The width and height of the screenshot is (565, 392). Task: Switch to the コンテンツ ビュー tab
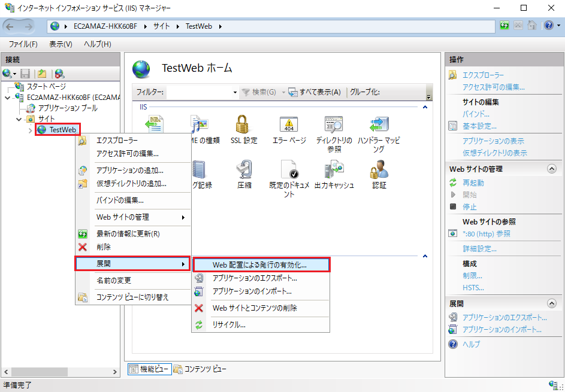[200, 369]
